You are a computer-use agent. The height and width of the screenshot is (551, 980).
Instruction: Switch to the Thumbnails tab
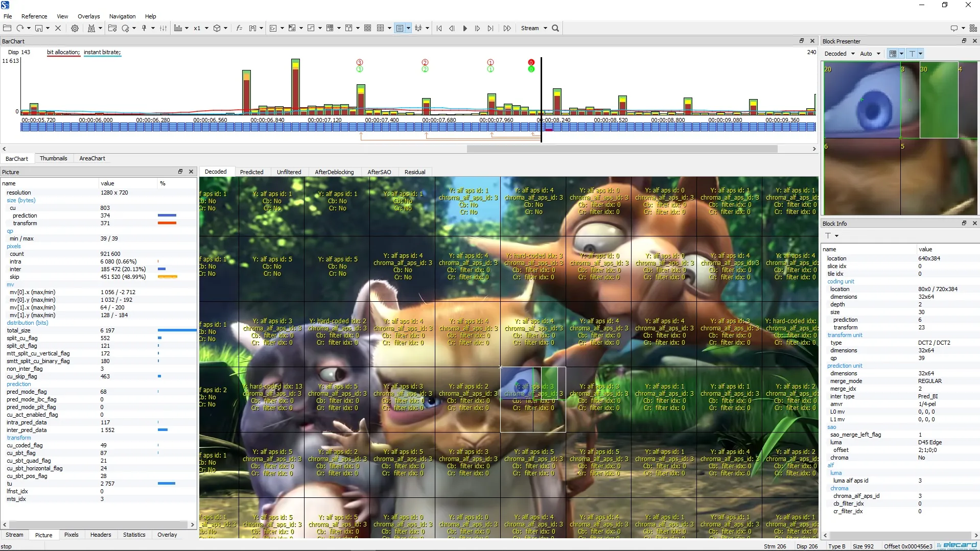click(x=53, y=159)
